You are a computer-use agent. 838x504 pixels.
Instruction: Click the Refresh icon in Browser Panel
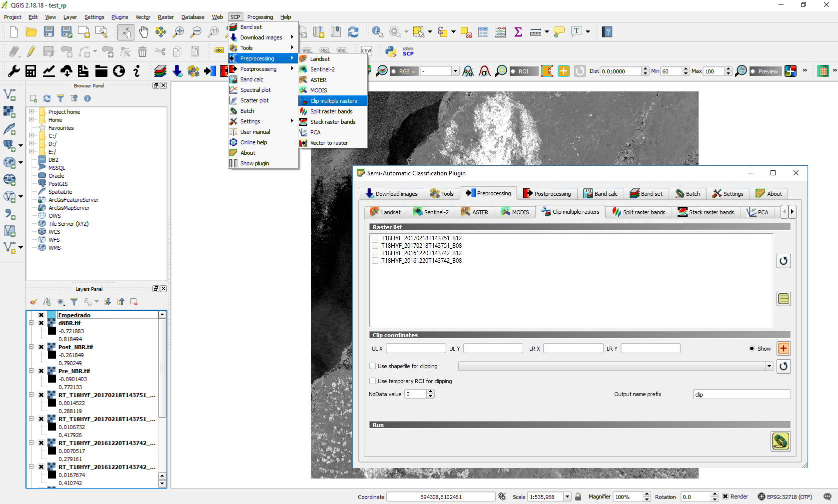click(47, 98)
